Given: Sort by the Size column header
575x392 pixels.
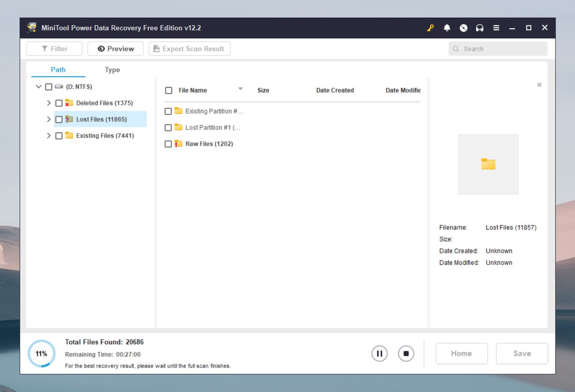Looking at the screenshot, I should pos(263,90).
